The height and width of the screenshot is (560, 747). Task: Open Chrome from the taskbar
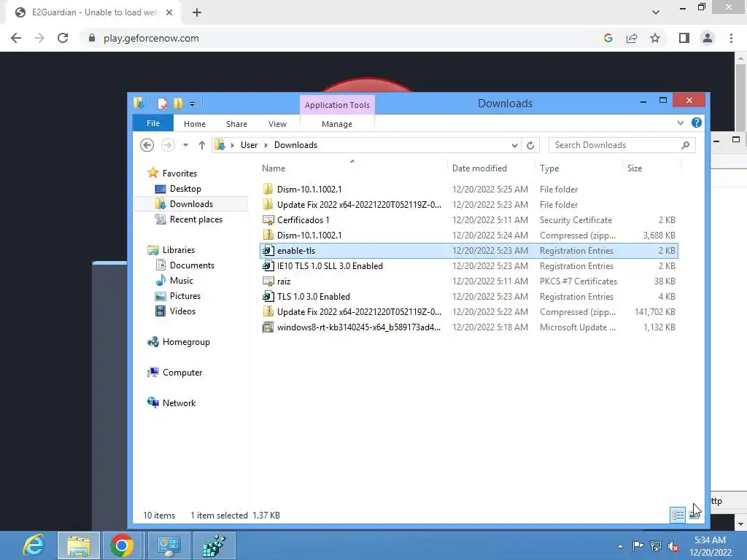(122, 545)
